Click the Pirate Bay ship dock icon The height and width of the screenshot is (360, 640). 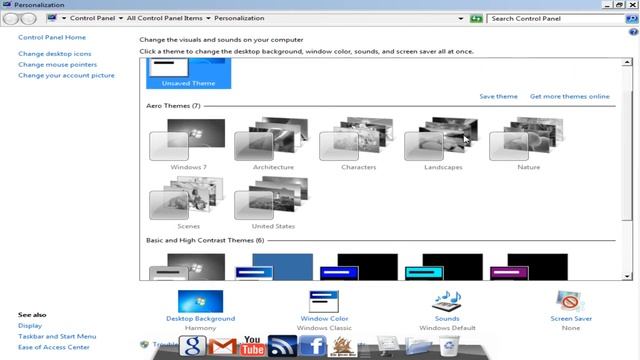click(342, 347)
